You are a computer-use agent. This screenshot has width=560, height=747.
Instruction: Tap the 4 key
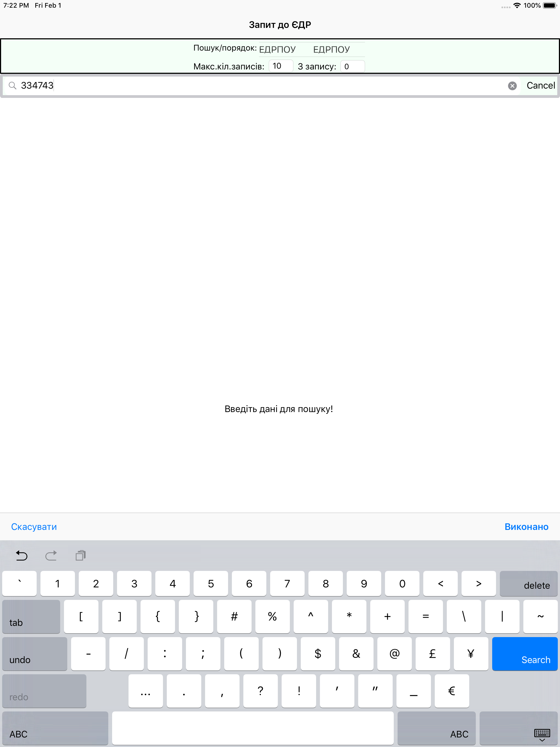tap(172, 583)
